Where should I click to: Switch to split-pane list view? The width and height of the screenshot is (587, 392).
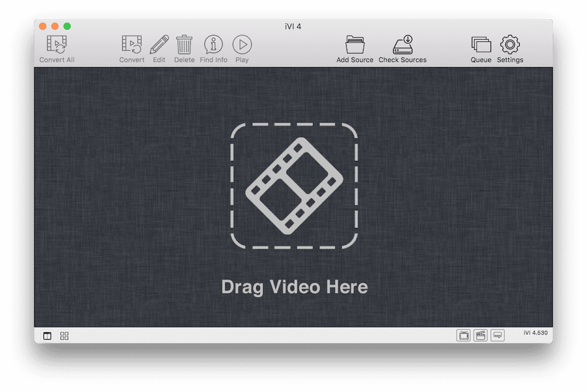[47, 336]
